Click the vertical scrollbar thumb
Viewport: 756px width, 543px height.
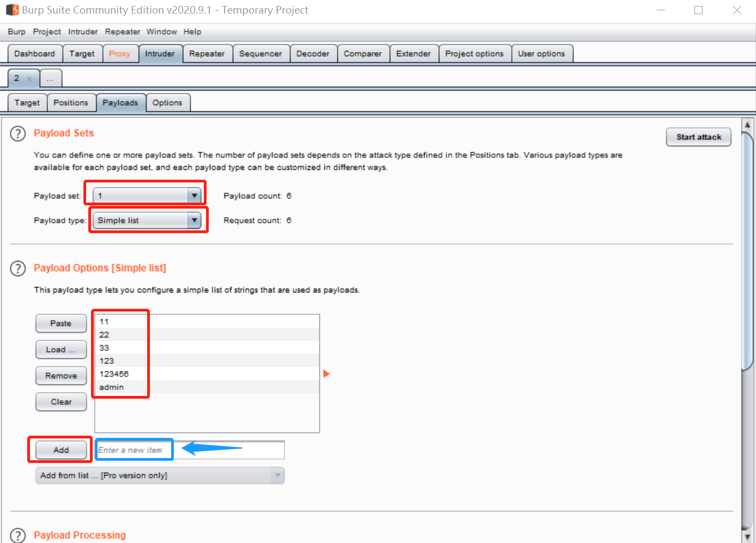(x=748, y=251)
